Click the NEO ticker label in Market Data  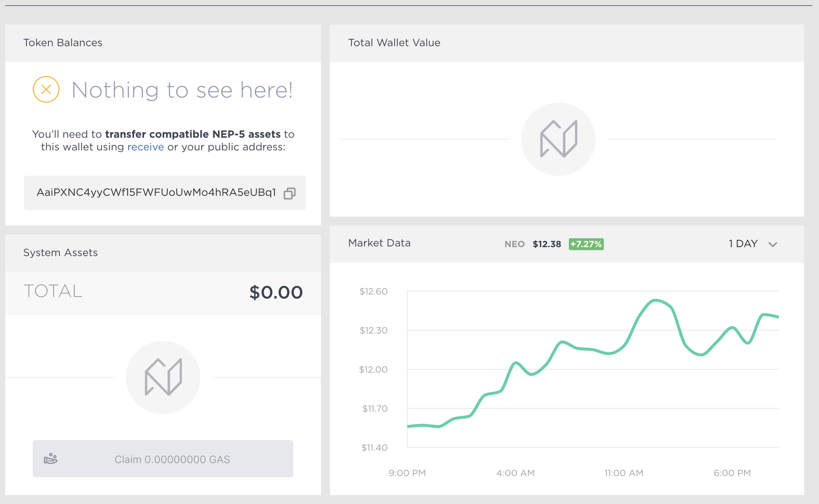[514, 244]
